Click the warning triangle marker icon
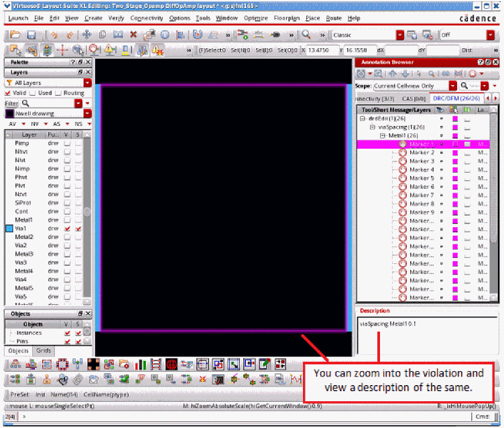 pyautogui.click(x=110, y=50)
